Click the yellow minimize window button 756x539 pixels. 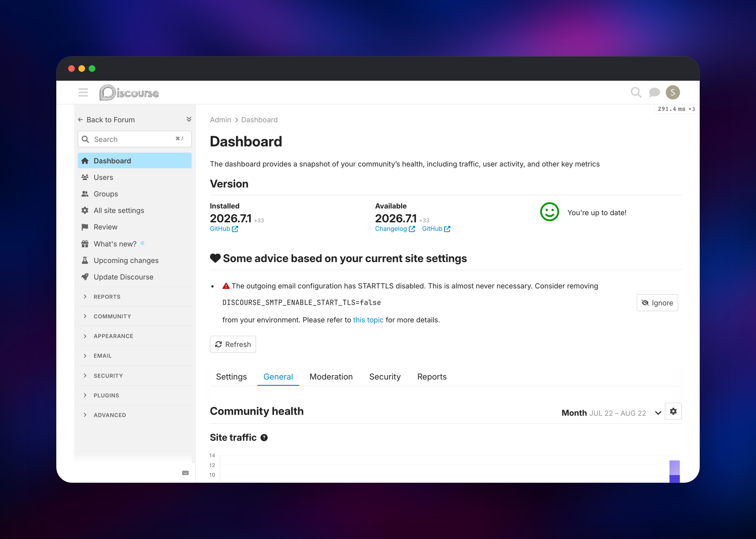pyautogui.click(x=82, y=68)
